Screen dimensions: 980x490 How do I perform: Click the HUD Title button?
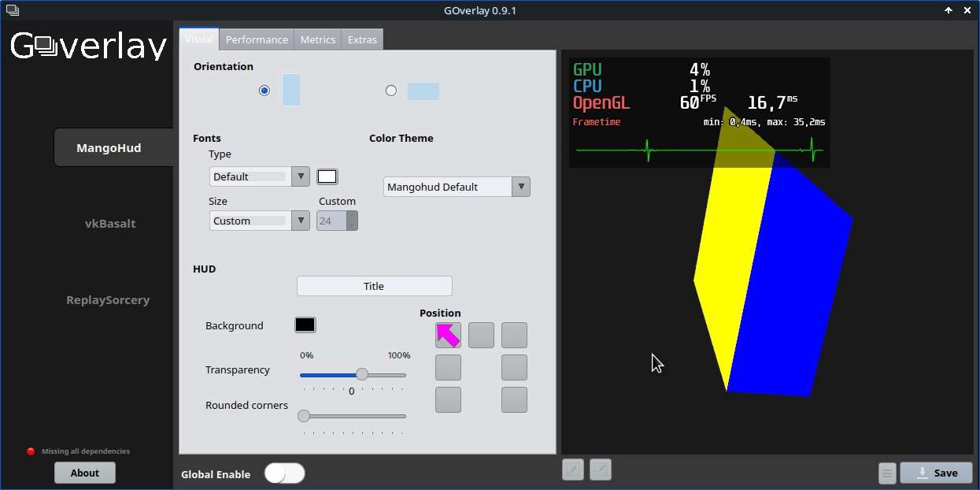[374, 286]
